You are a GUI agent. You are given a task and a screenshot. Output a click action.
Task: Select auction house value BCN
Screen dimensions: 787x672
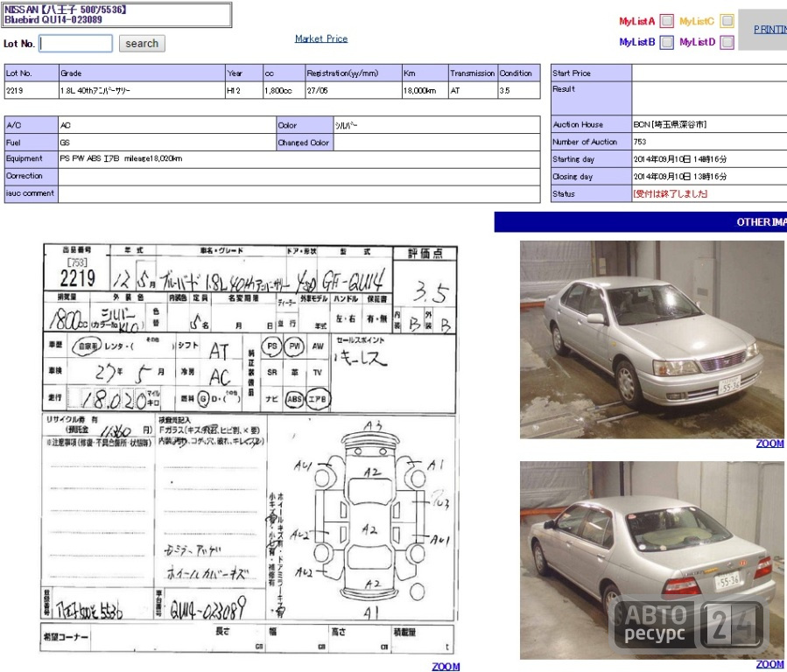coord(670,124)
